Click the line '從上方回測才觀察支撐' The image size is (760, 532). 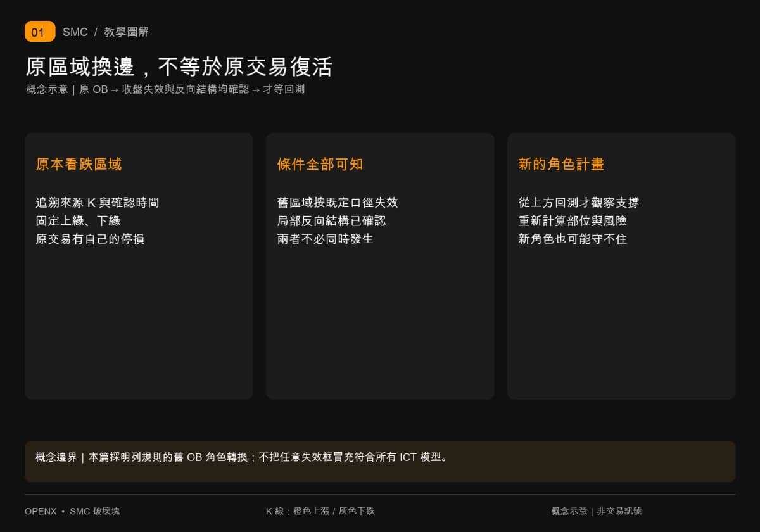[579, 203]
